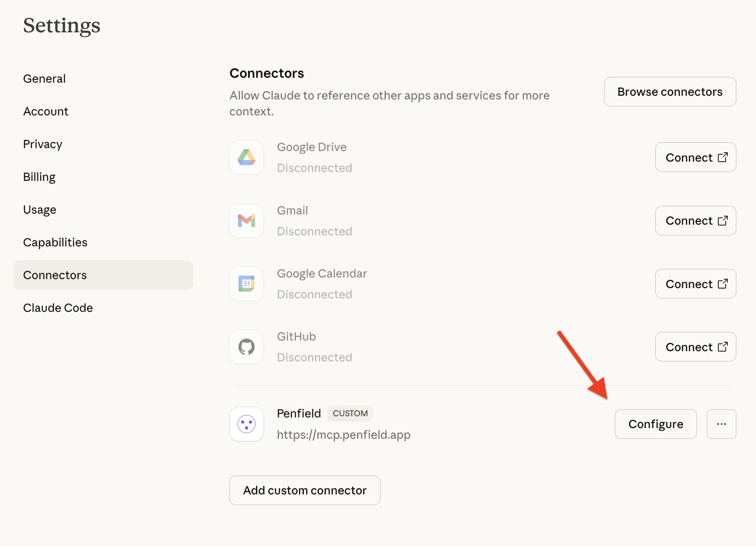Image resolution: width=756 pixels, height=546 pixels.
Task: Open the Billing section
Action: [103, 177]
